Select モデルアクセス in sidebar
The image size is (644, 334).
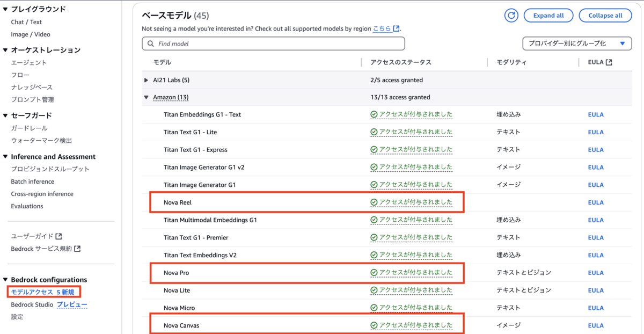(x=32, y=292)
